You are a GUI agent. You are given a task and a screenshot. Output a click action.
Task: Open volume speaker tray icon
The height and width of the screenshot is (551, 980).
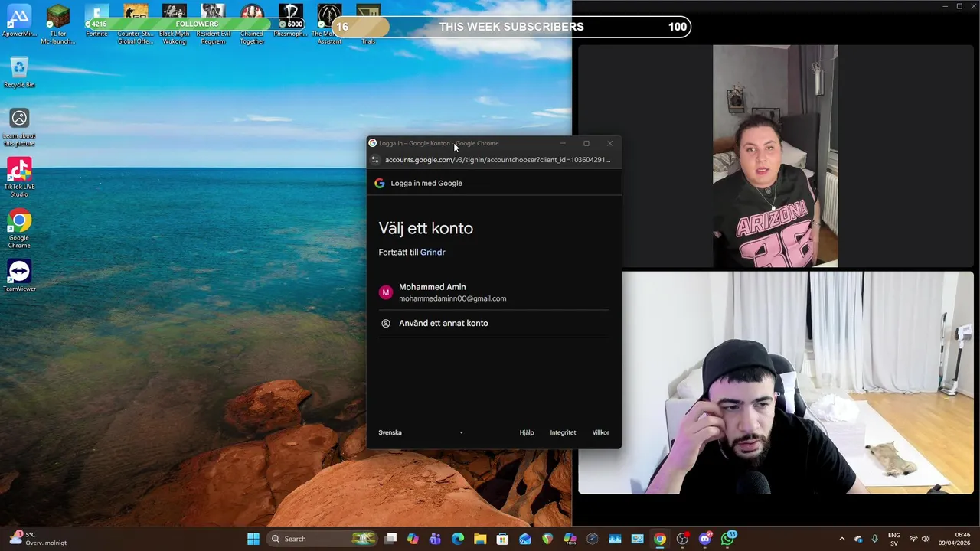coord(925,539)
